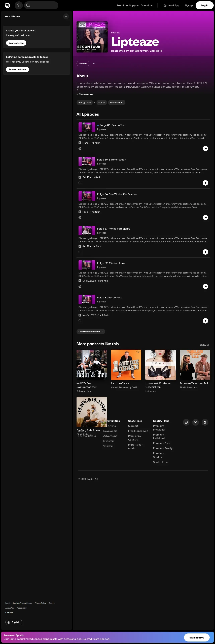Open episode Folge 83: Meine Pornojahre title
Image resolution: width=215 pixels, height=644 pixels.
click(114, 229)
